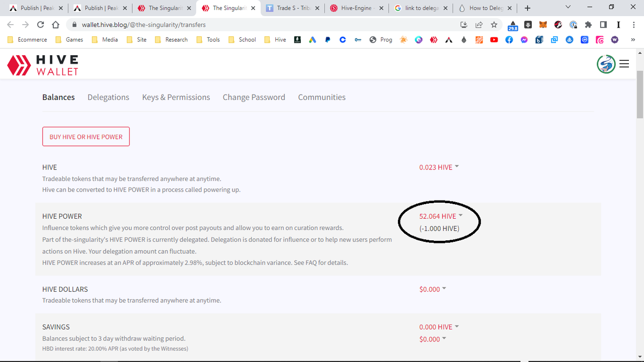Go to Change Password tab
This screenshot has height=362, width=644.
point(254,97)
